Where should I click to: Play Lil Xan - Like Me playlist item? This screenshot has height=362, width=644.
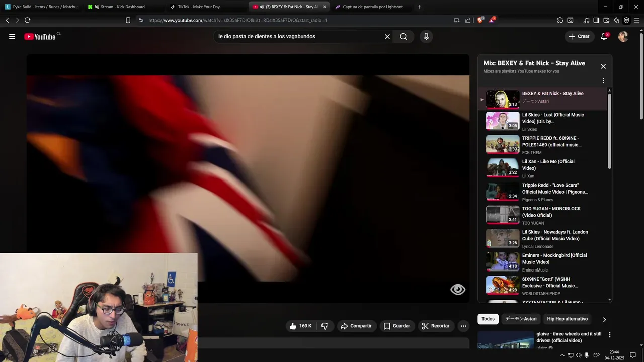pyautogui.click(x=543, y=168)
